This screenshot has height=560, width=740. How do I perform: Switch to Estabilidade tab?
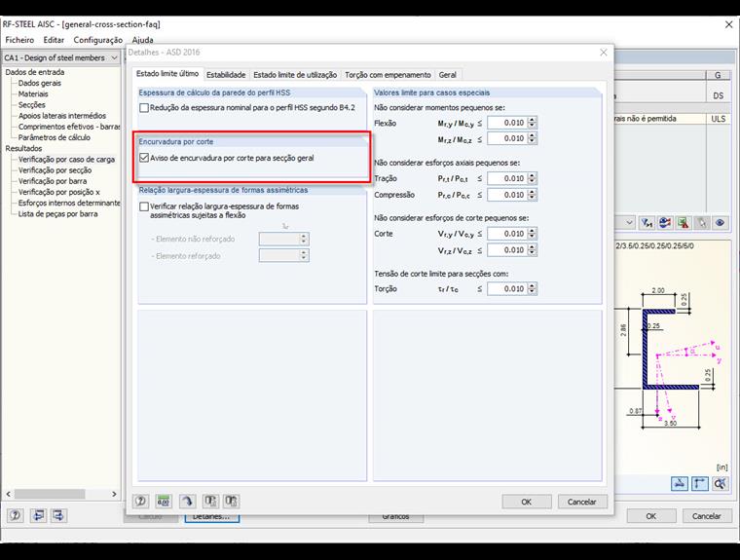coord(226,75)
